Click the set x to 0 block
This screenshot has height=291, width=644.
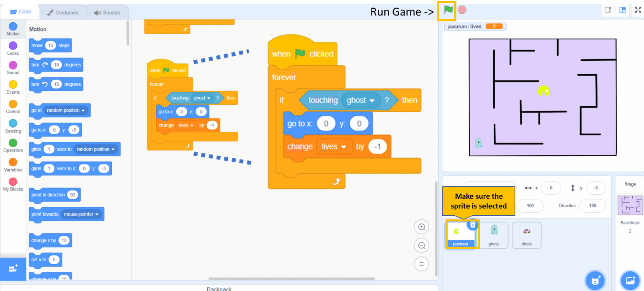[x=45, y=260]
